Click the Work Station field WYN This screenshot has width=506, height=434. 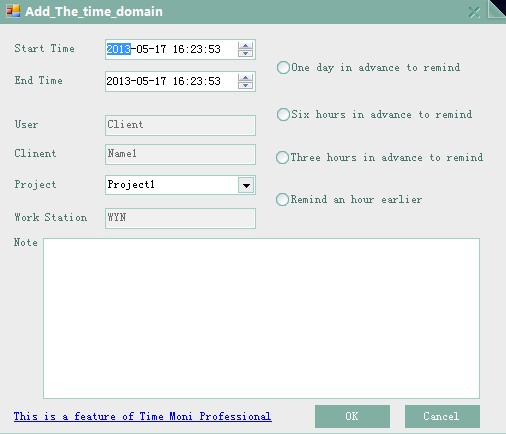pyautogui.click(x=180, y=218)
